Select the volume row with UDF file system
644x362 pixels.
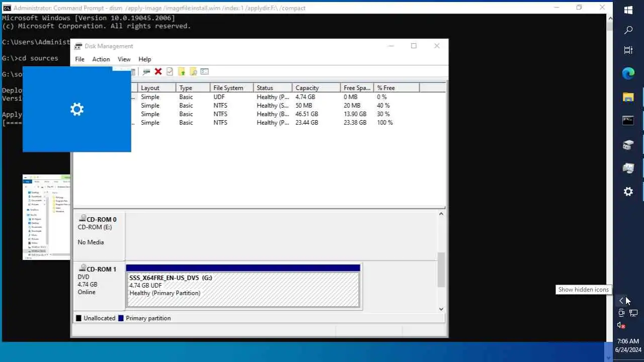point(260,97)
